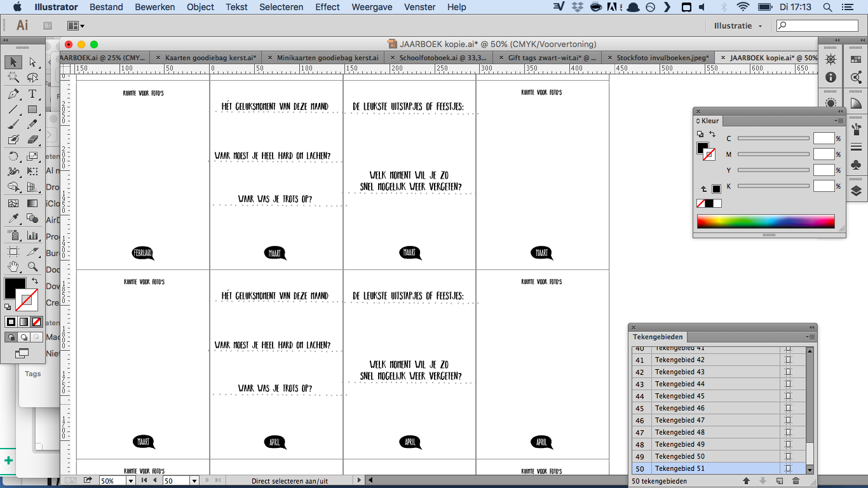Select the Mesh tool
Viewport: 868px width, 488px height.
[13, 203]
